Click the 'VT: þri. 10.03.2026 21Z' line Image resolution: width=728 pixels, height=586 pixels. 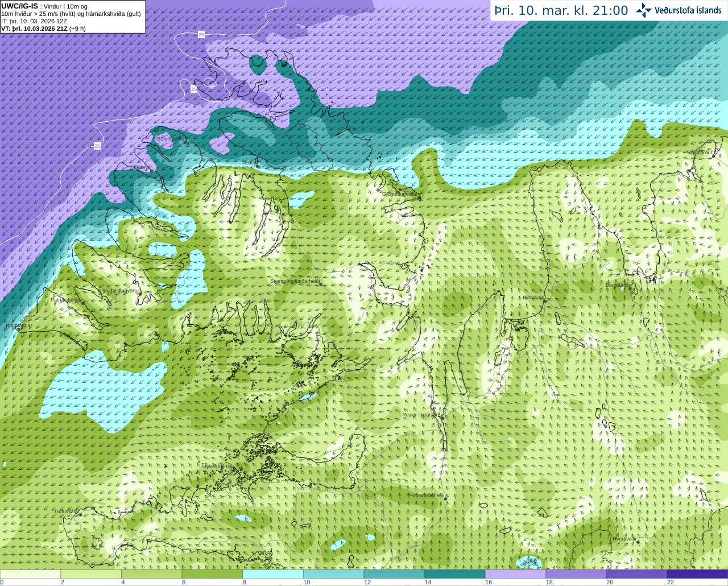point(34,28)
